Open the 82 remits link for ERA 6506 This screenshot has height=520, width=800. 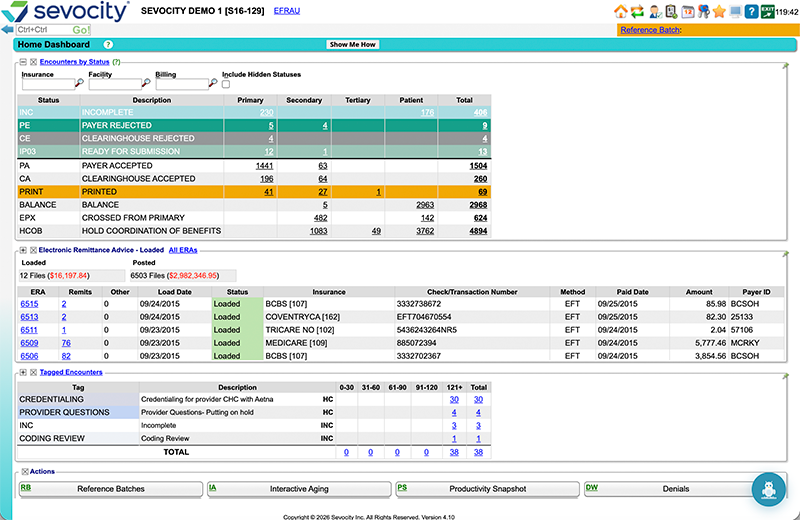pyautogui.click(x=66, y=356)
